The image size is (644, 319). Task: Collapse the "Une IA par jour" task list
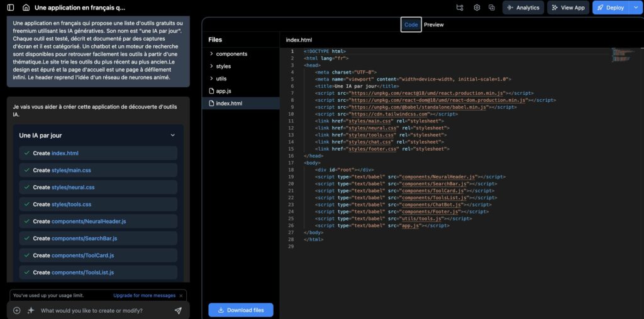pyautogui.click(x=173, y=135)
